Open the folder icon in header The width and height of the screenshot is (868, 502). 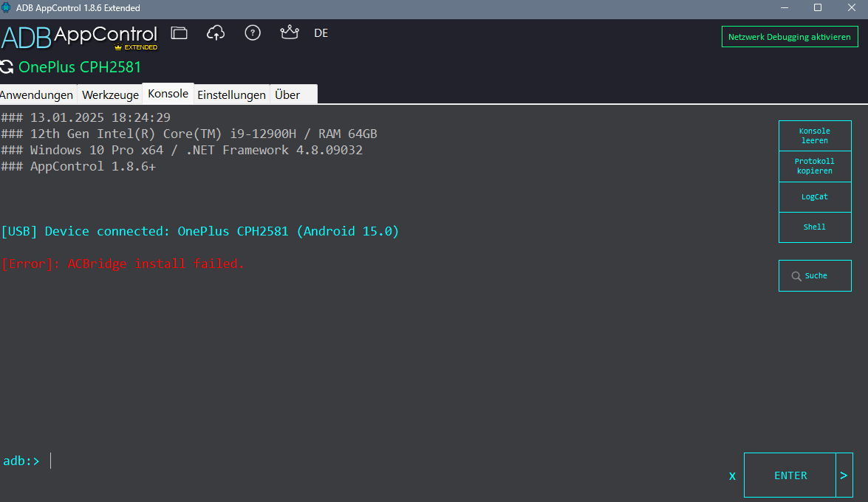pyautogui.click(x=179, y=33)
